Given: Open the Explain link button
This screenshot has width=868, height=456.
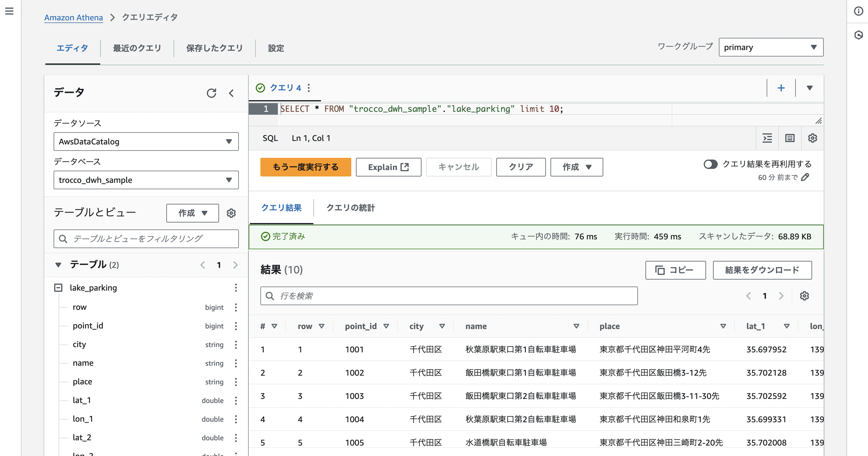Looking at the screenshot, I should coord(389,167).
